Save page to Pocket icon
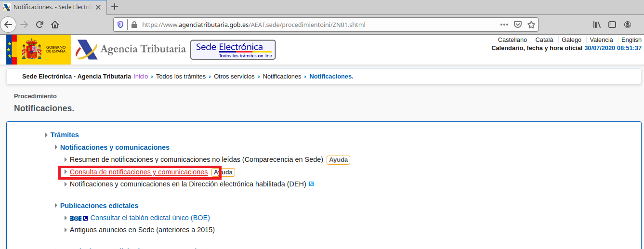 (518, 25)
